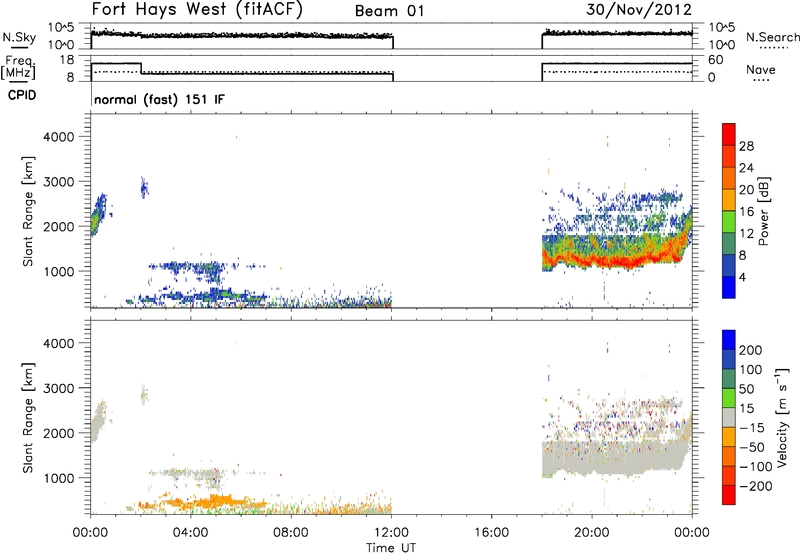Click the orange negative-velocity band near 04:00
This screenshot has height=554, width=800.
tap(204, 502)
